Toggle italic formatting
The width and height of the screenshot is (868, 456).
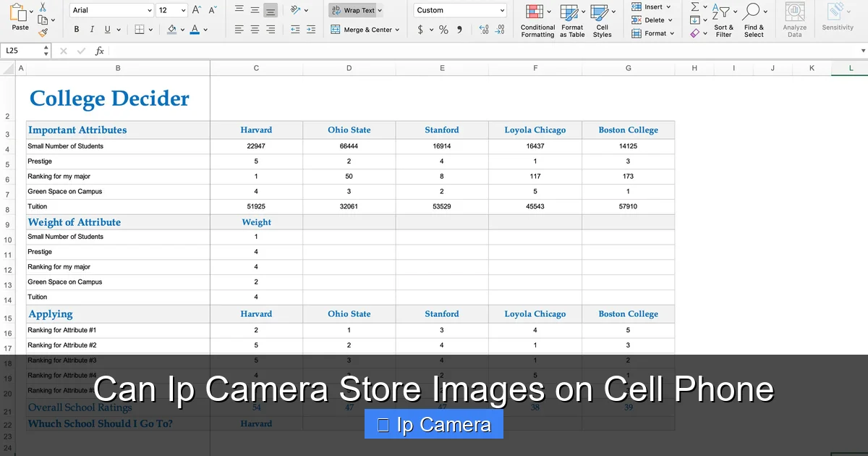point(93,30)
